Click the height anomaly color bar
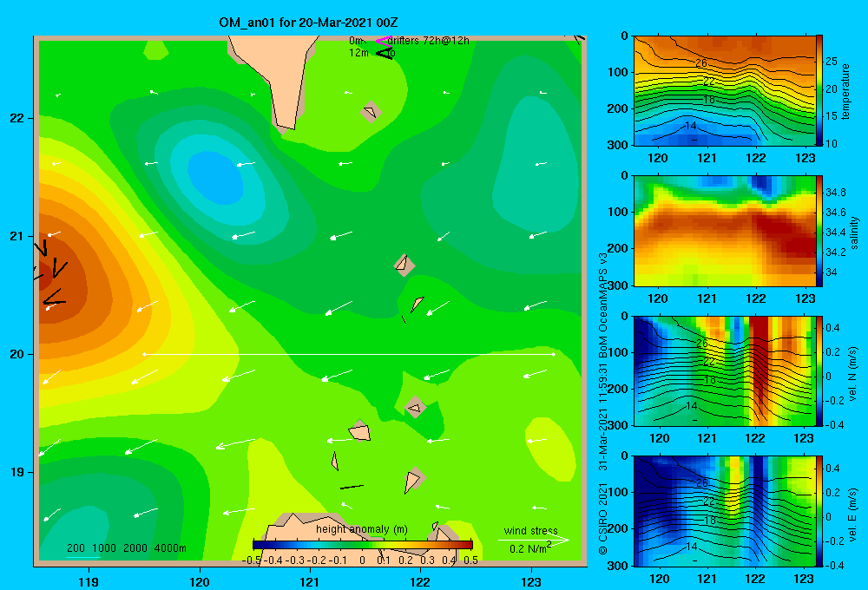 tap(363, 545)
